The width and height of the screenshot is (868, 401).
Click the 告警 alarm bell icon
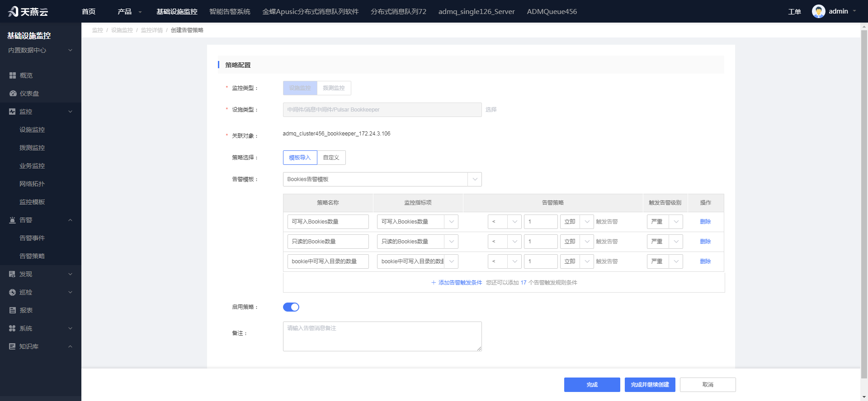pyautogui.click(x=12, y=220)
